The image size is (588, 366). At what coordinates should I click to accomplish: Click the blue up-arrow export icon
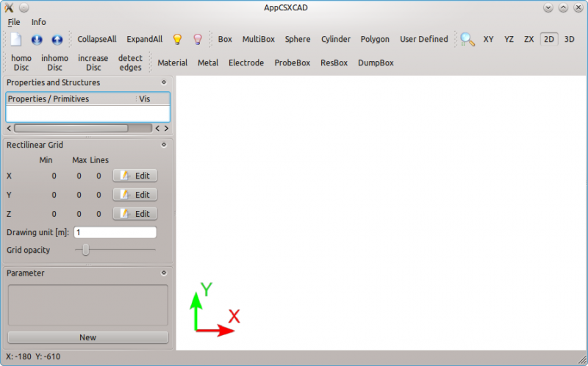[x=57, y=40]
